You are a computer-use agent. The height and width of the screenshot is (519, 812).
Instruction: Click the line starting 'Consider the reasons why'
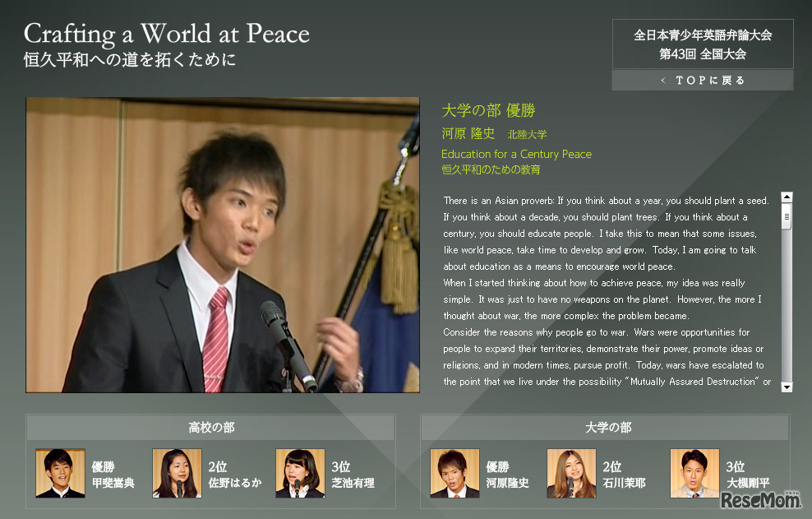click(x=597, y=332)
